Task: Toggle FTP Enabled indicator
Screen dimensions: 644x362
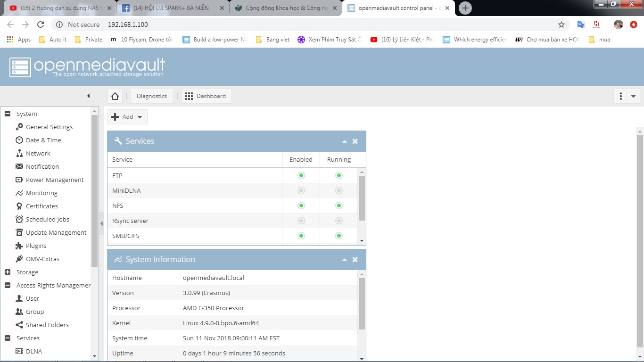Action: point(301,175)
